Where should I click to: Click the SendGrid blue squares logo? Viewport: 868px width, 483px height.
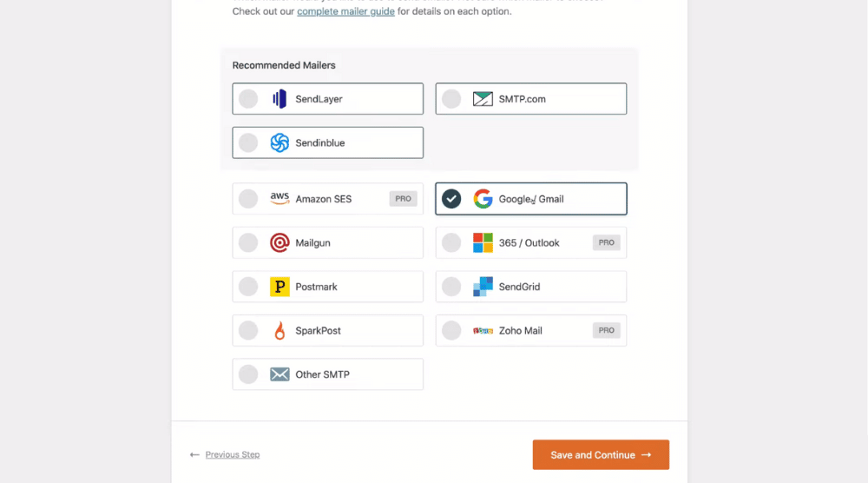[x=483, y=287]
